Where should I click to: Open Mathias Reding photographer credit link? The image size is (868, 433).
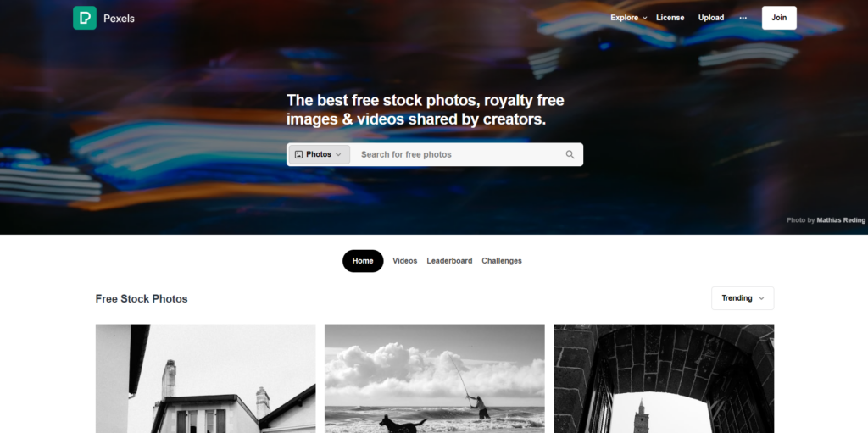[840, 219]
